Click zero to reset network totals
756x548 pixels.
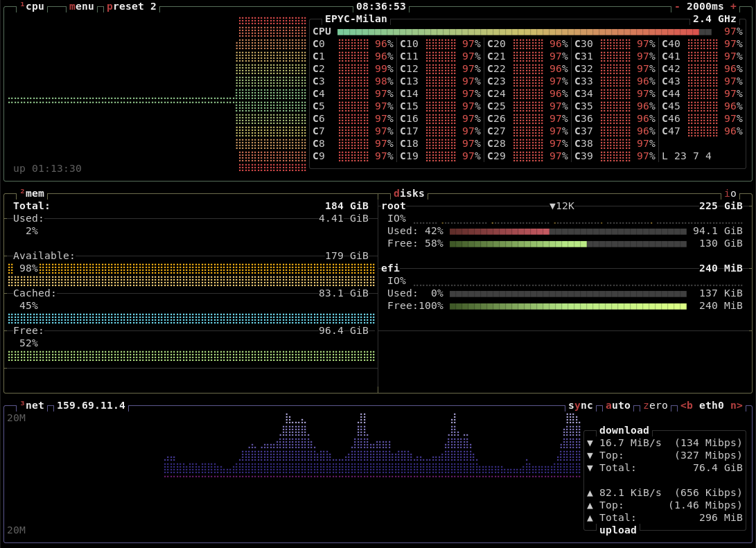tap(656, 405)
